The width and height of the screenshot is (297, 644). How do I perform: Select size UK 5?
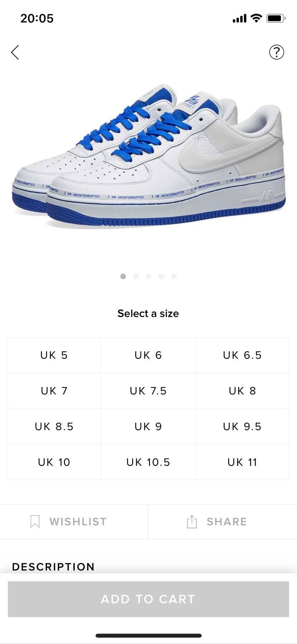tap(54, 355)
